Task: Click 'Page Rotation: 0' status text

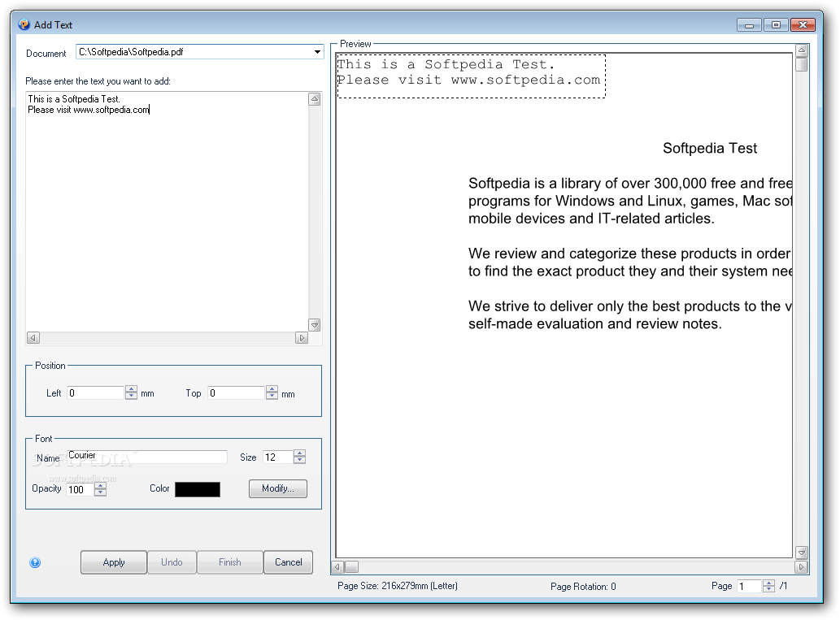Action: [583, 586]
